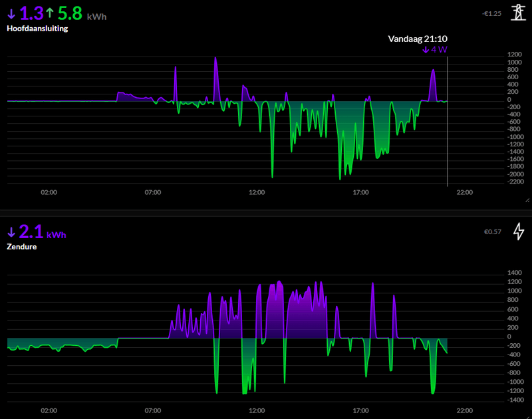Click the green export arrow beside 5.8
Image resolution: width=532 pixels, height=419 pixels.
coord(50,13)
